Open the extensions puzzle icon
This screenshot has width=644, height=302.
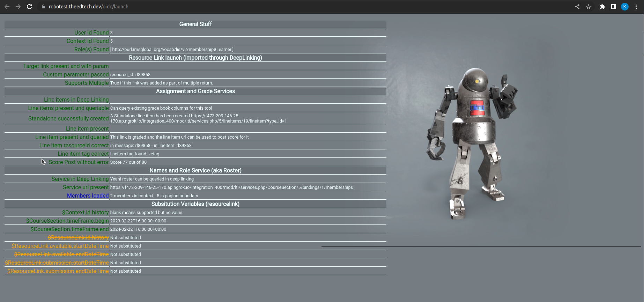(602, 7)
